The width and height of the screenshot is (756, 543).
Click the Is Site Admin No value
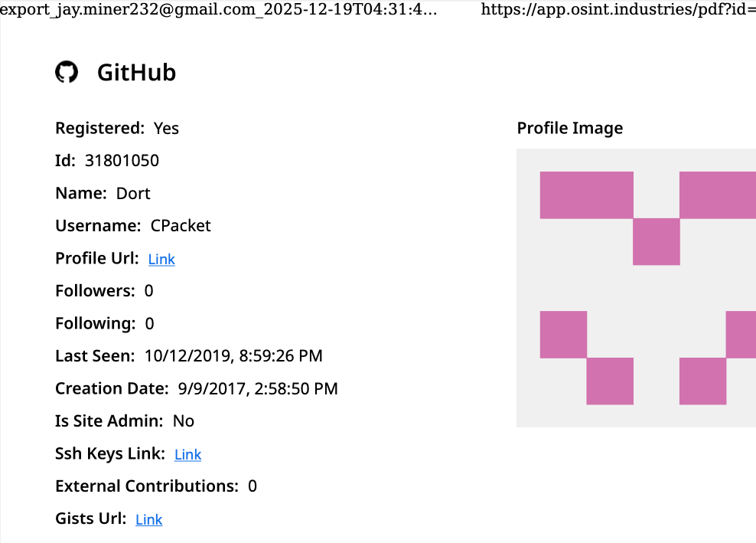tap(184, 421)
